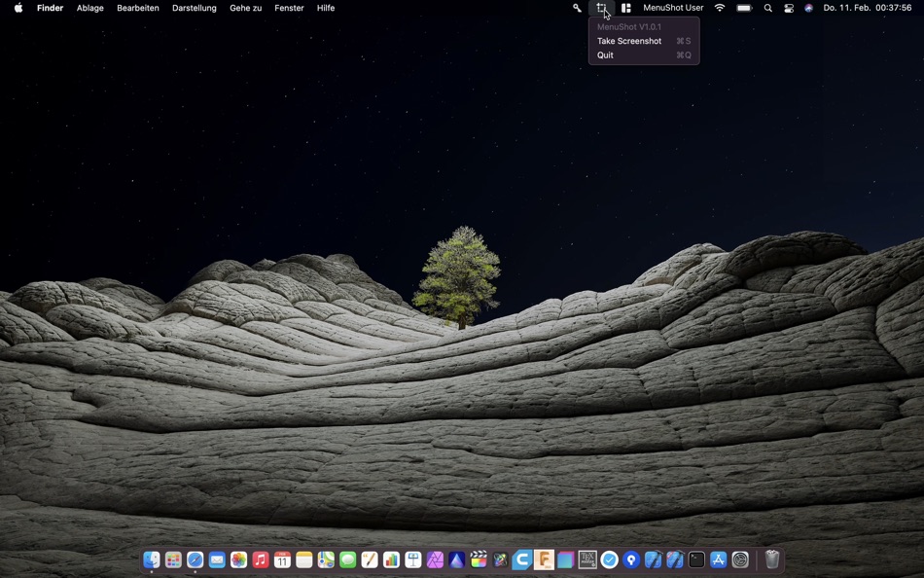Viewport: 924px width, 578px height.
Task: Open the Darstellung menu
Action: point(194,8)
